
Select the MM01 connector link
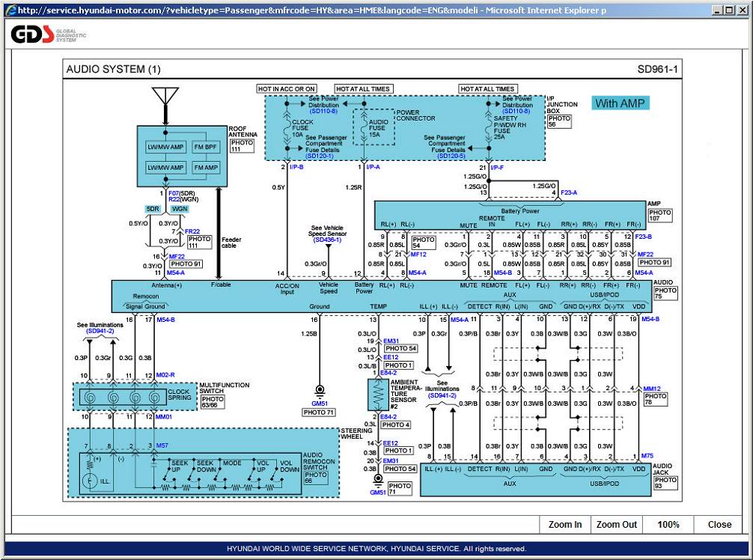point(164,417)
